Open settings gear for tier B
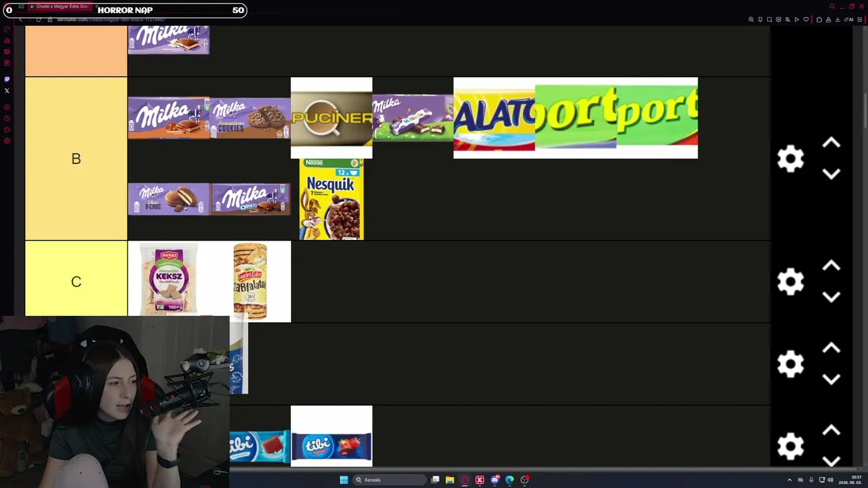This screenshot has height=488, width=868. pyautogui.click(x=791, y=159)
